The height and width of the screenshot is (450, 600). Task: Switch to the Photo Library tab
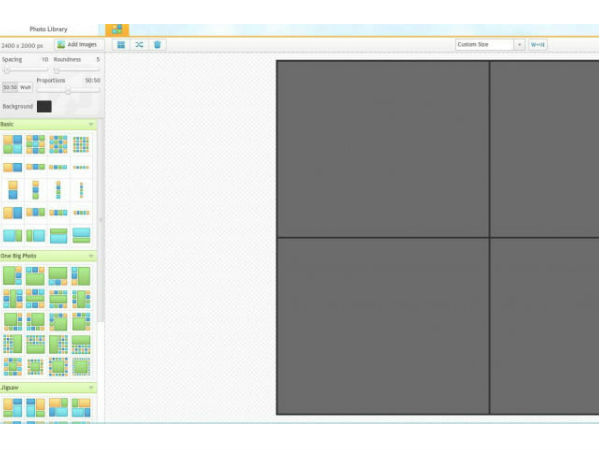click(x=49, y=29)
